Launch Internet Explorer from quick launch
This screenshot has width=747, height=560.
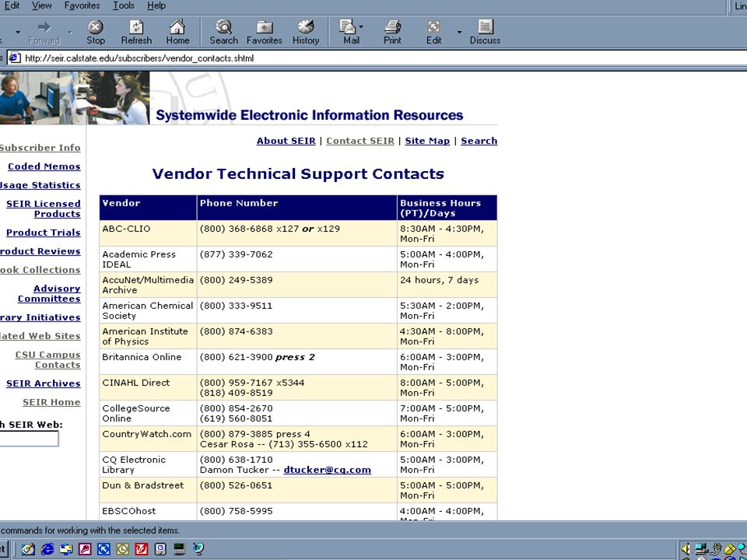pos(47,549)
